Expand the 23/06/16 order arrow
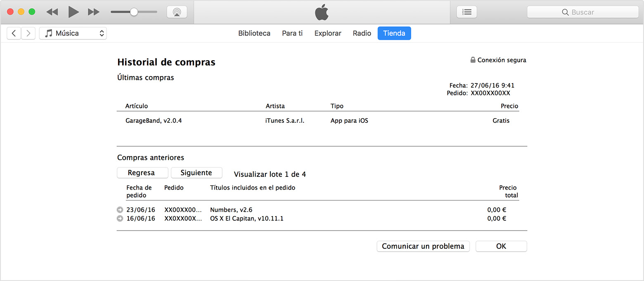 (120, 210)
